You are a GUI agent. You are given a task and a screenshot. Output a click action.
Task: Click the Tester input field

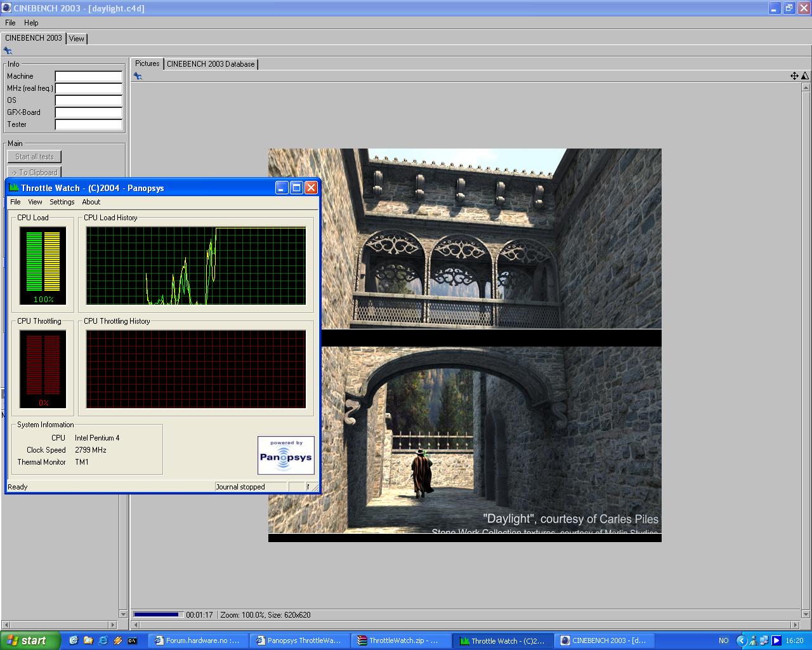click(88, 124)
